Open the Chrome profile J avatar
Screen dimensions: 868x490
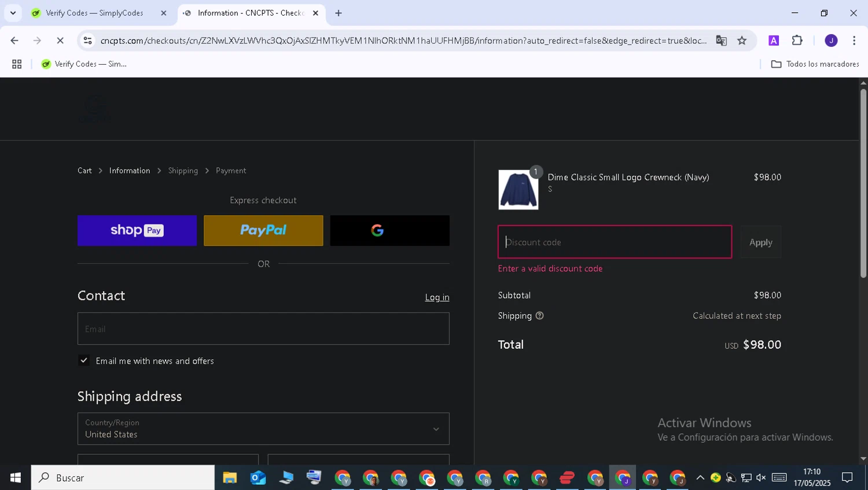click(831, 40)
